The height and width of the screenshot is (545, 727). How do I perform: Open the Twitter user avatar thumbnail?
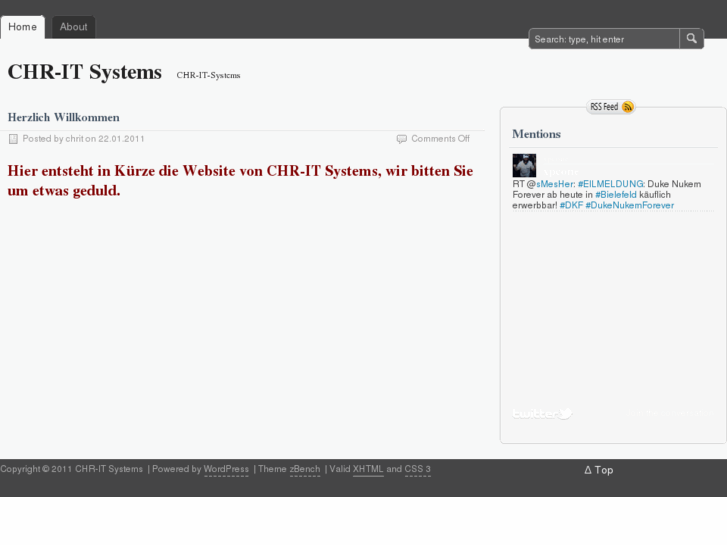(524, 166)
